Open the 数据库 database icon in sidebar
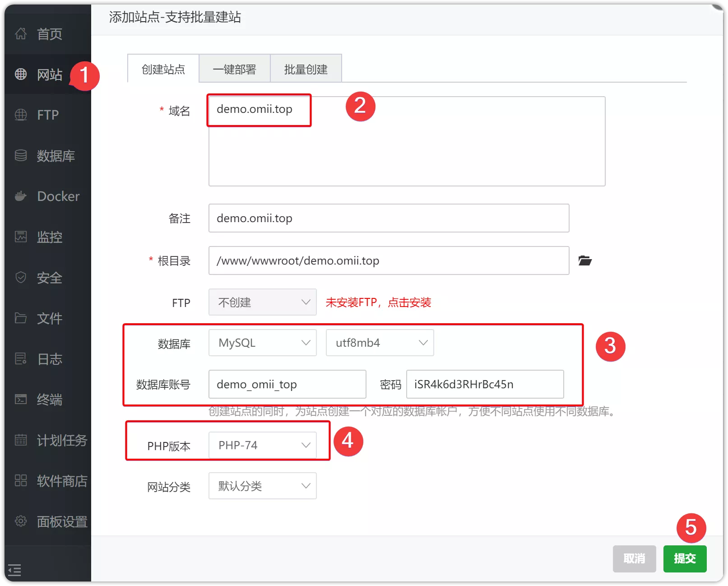Viewport: 728px width, 586px height. [x=21, y=156]
